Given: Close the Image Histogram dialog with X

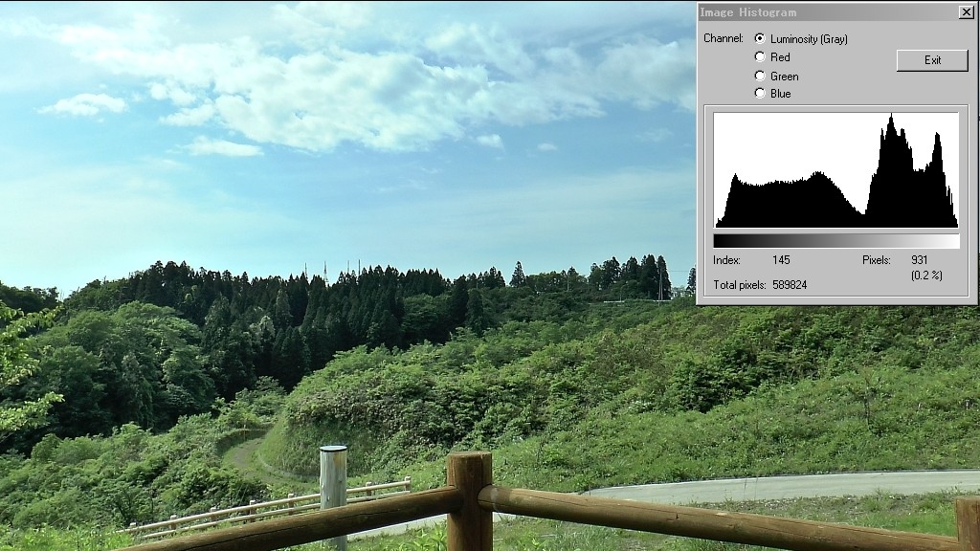Looking at the screenshot, I should point(966,11).
